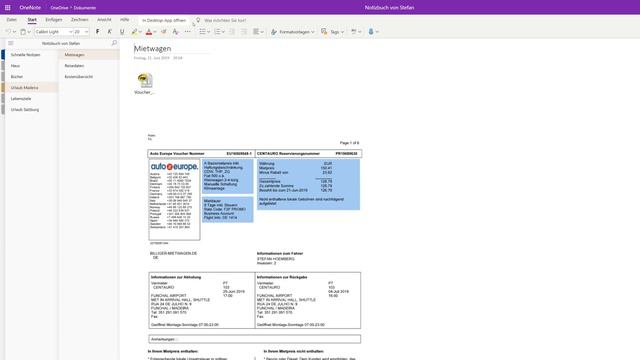Image resolution: width=640 pixels, height=360 pixels.
Task: Click the paragraph alignment icon
Action: (x=256, y=32)
